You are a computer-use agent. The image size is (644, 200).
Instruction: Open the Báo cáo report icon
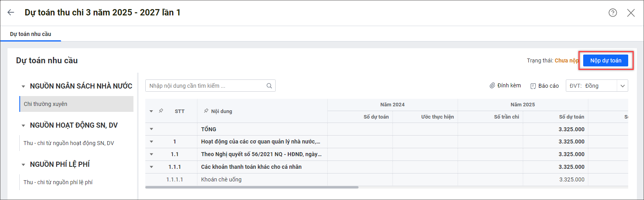(x=533, y=86)
